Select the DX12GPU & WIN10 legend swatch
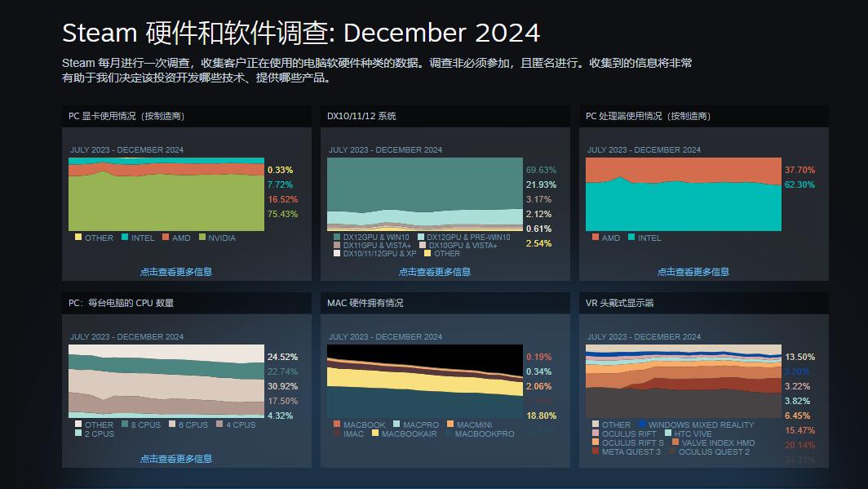Viewport: 868px width, 489px height. click(337, 238)
